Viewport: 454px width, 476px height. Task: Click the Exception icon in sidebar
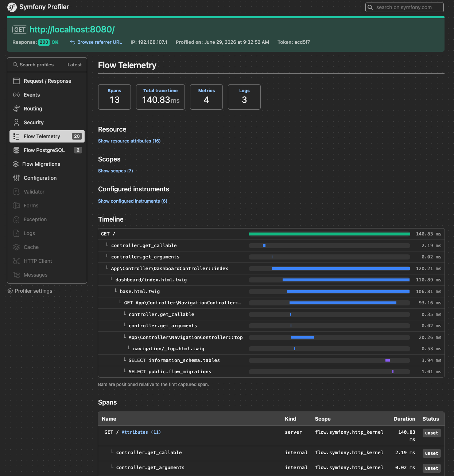(16, 219)
